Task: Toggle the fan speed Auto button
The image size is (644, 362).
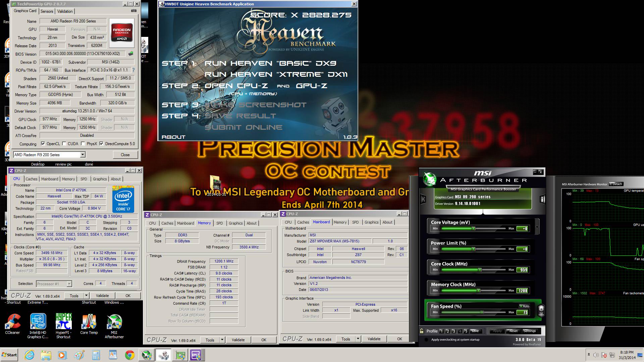Action: 524,306
